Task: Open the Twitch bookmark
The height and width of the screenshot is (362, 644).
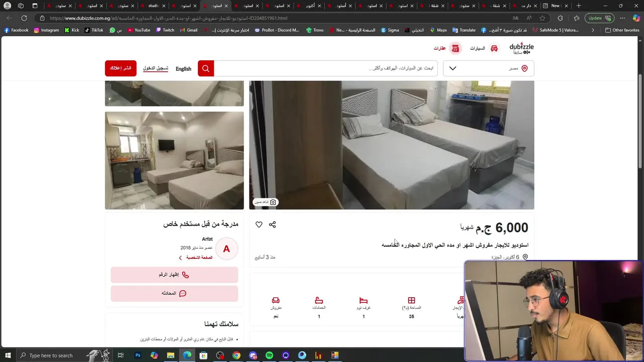Action: click(165, 30)
